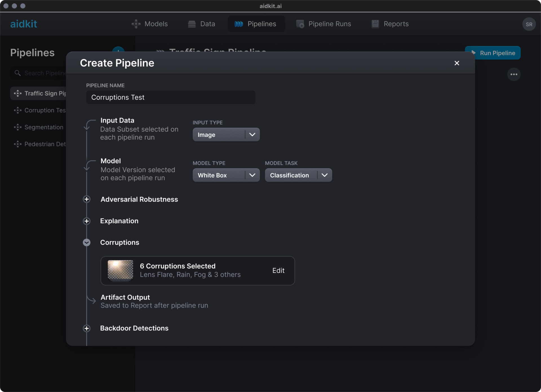Click the Models nav icon

[x=136, y=24]
